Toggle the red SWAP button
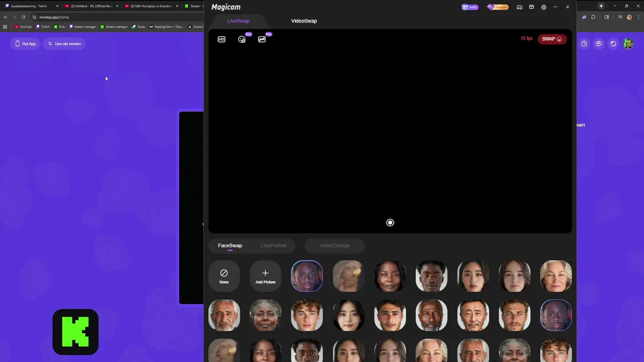644x362 pixels. (552, 39)
